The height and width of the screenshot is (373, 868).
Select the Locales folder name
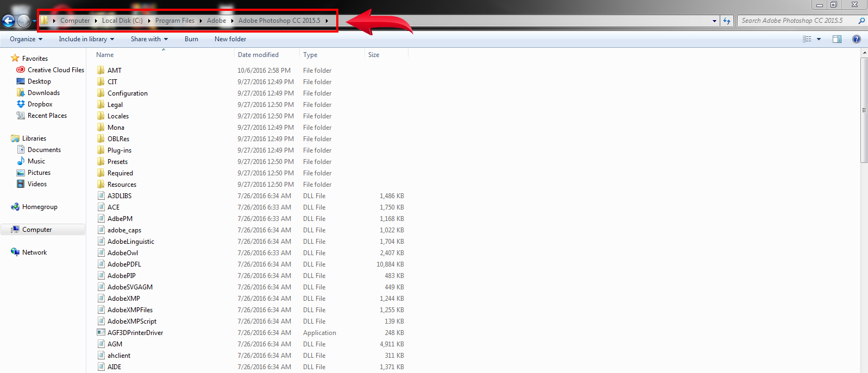pyautogui.click(x=118, y=116)
